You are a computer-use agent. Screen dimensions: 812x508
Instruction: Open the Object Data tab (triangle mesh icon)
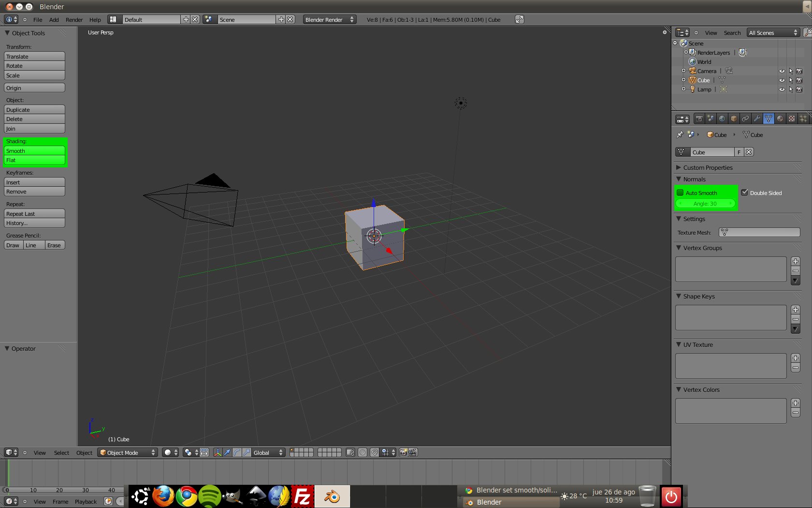click(768, 119)
